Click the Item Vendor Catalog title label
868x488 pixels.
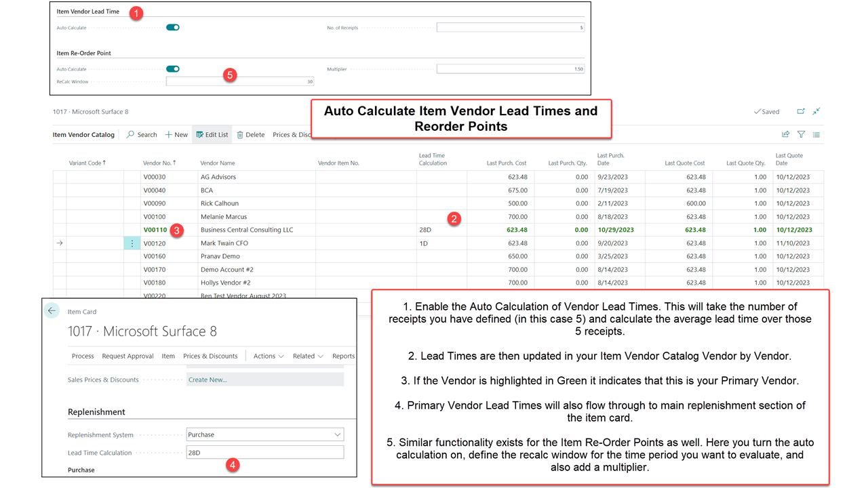(x=83, y=135)
